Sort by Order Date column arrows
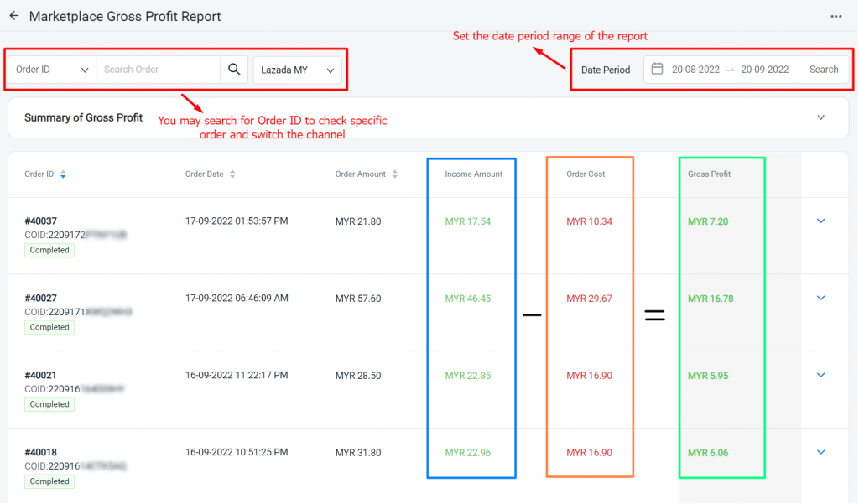The image size is (859, 504). (x=232, y=174)
